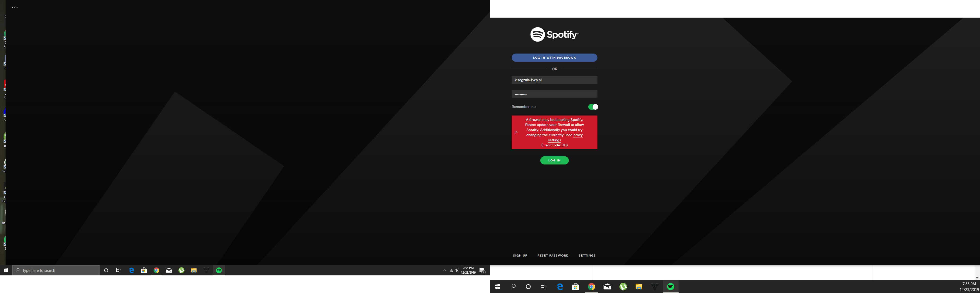Open Settings at the bottom of the login screen
Image resolution: width=980 pixels, height=293 pixels.
(587, 256)
